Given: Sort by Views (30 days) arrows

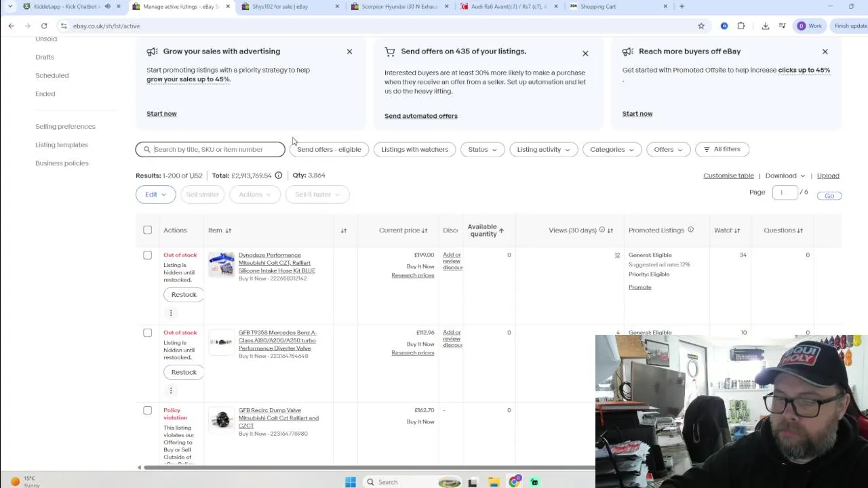Looking at the screenshot, I should tap(610, 230).
